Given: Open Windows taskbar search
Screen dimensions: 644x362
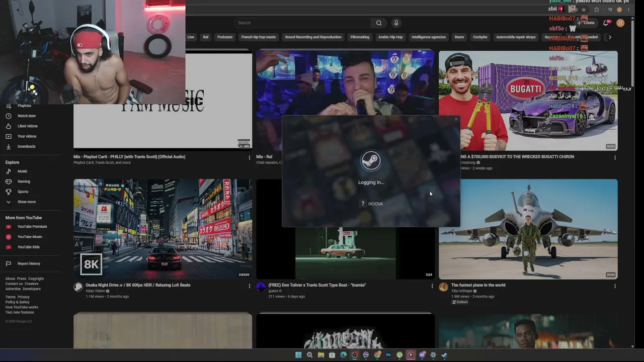Looking at the screenshot, I should pos(309,355).
